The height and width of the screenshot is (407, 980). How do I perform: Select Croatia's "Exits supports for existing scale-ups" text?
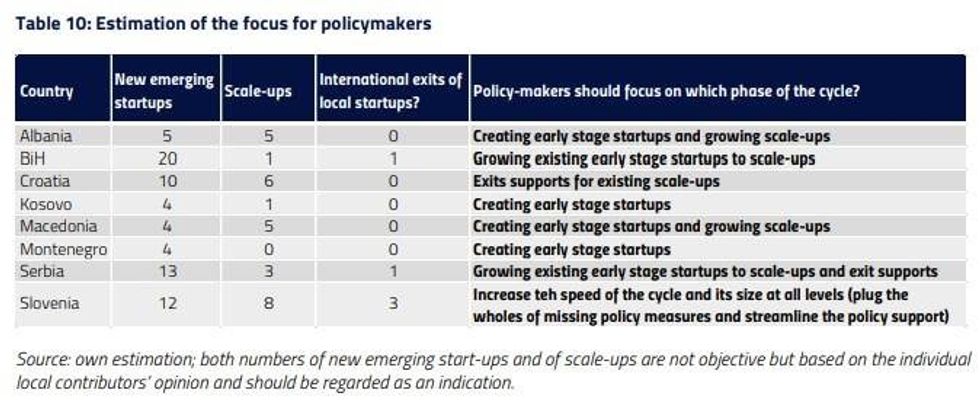click(x=598, y=181)
